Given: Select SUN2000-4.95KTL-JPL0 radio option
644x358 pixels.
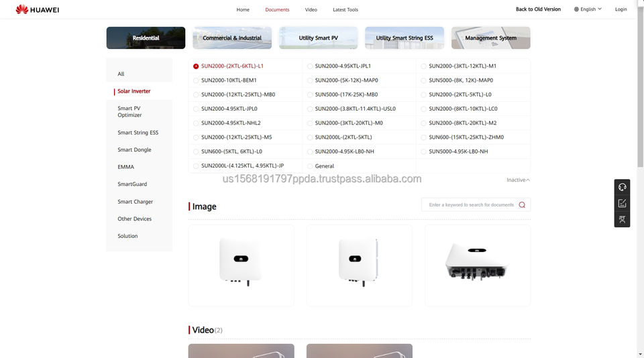Looking at the screenshot, I should tap(196, 109).
